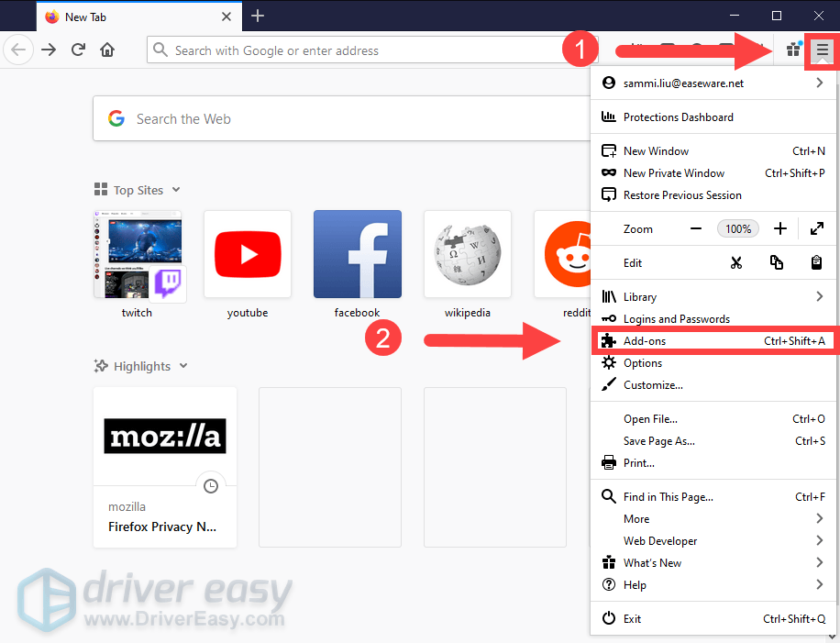Reset zoom using the 100% button
The width and height of the screenshot is (840, 643).
click(738, 228)
